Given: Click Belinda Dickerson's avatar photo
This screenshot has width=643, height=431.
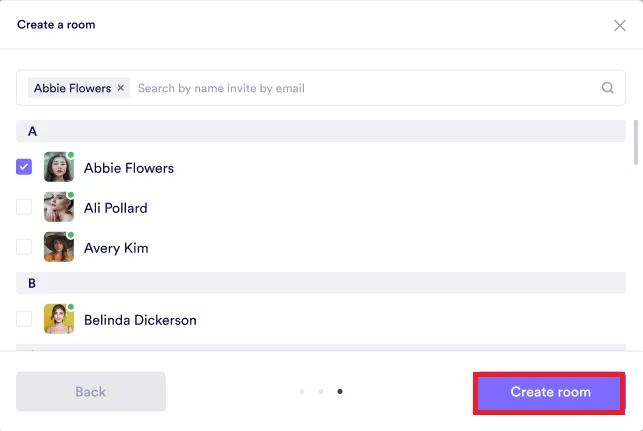Looking at the screenshot, I should tap(58, 319).
